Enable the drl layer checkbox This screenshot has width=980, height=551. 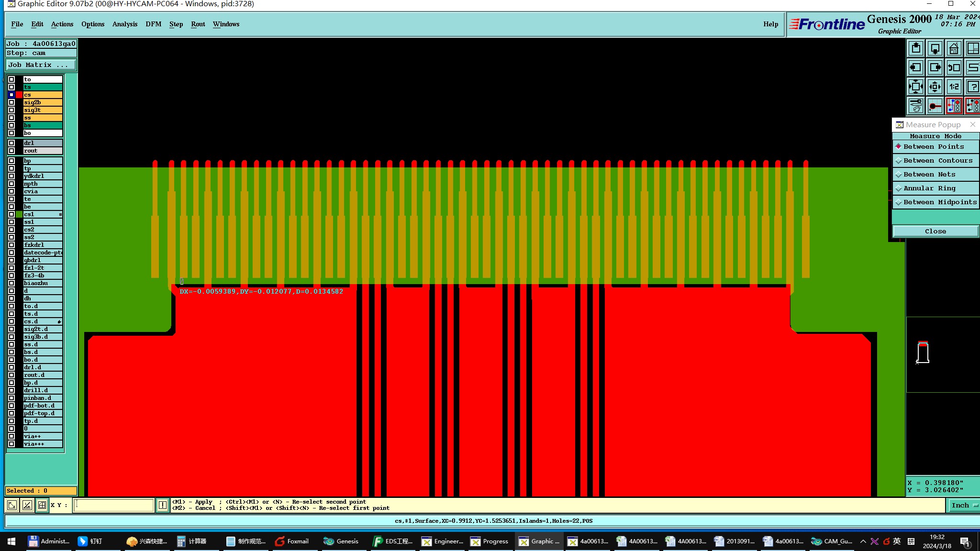(x=11, y=143)
